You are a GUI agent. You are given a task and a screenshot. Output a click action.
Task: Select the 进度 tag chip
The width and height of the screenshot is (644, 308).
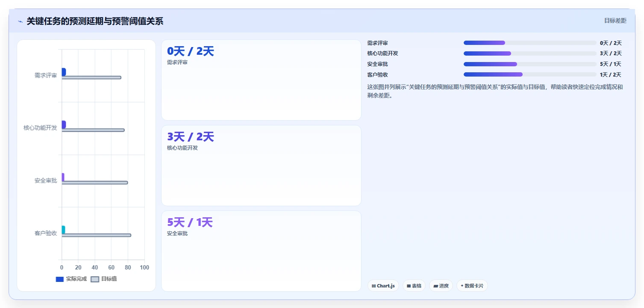(441, 286)
